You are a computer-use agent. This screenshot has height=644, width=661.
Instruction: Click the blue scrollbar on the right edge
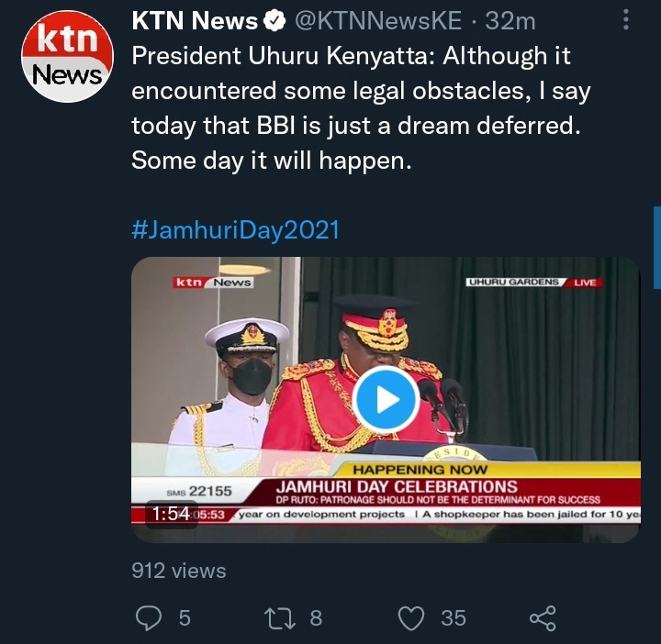pyautogui.click(x=657, y=248)
